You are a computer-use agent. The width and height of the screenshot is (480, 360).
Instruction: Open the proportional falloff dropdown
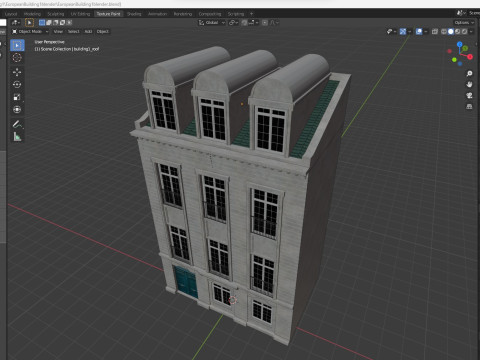(275, 23)
